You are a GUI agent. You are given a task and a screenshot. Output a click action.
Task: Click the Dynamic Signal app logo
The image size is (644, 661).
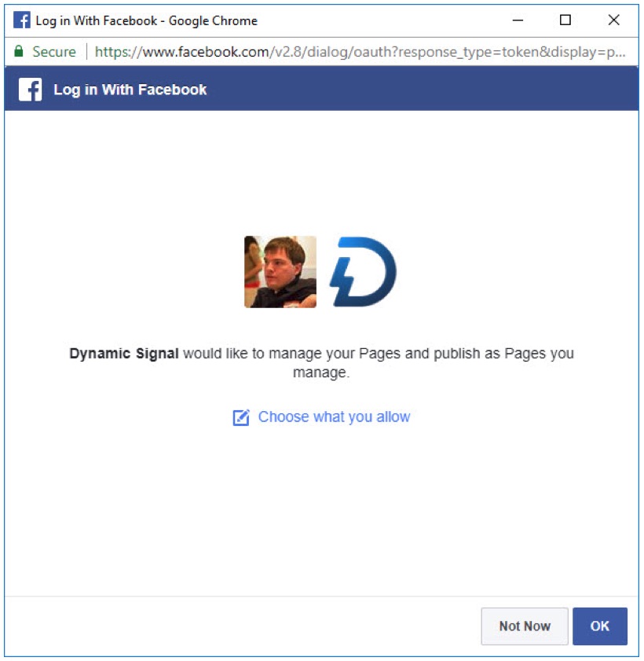(x=363, y=271)
